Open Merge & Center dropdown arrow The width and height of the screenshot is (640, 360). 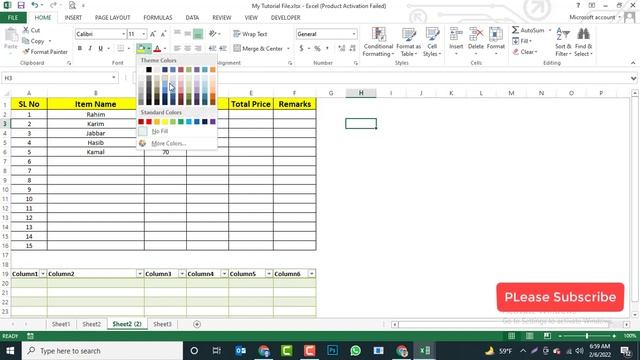289,49
